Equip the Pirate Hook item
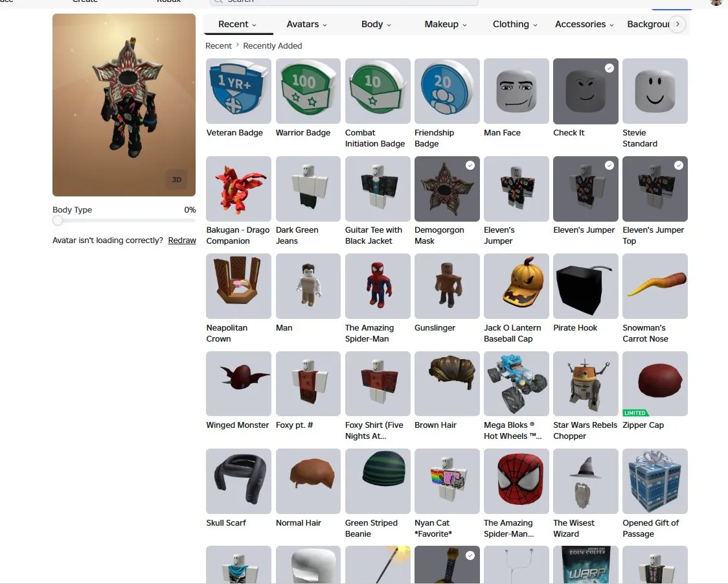This screenshot has width=728, height=584. click(586, 286)
